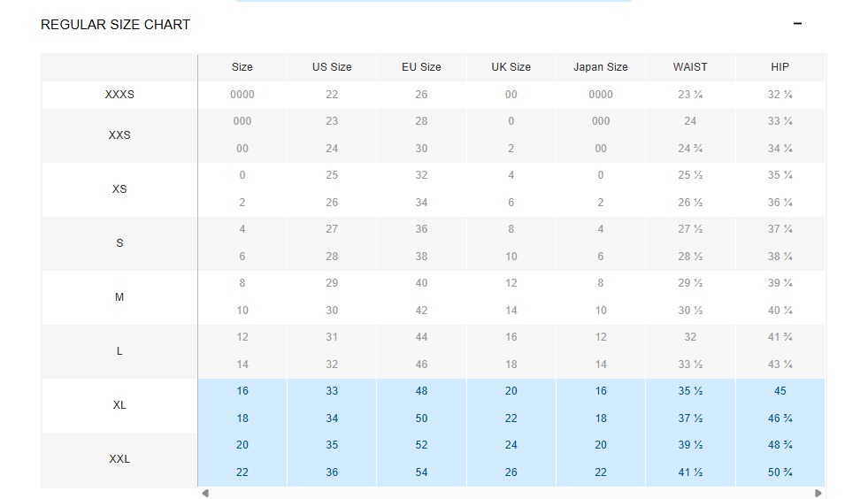This screenshot has width=868, height=499.
Task: Click the left scroll arrow below chart
Action: click(x=205, y=493)
